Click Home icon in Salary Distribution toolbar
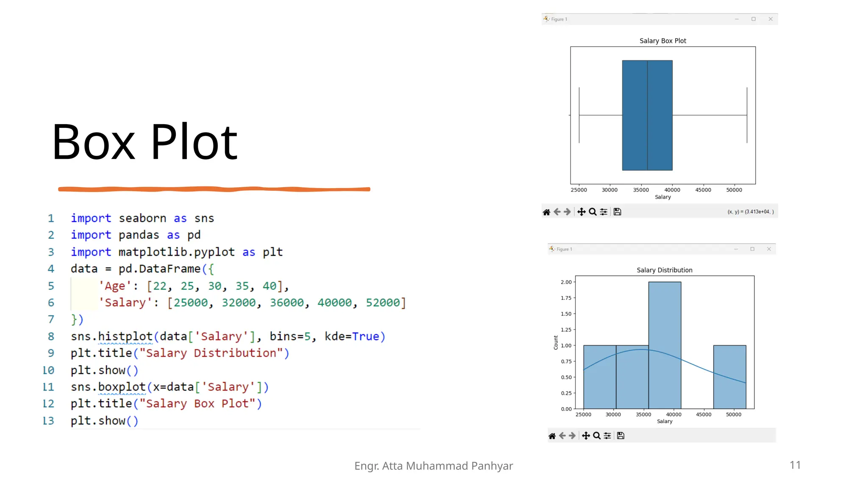Image resolution: width=868 pixels, height=488 pixels. click(552, 435)
